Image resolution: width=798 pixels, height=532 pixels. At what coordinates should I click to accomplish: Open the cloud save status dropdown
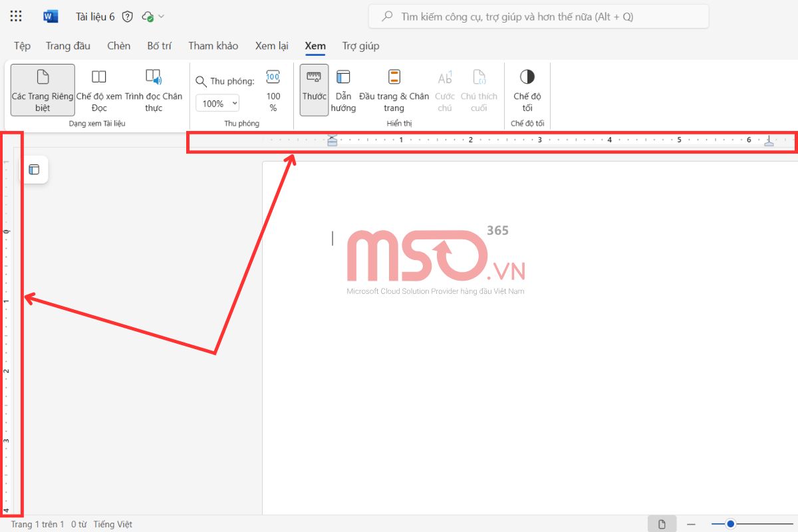click(154, 17)
